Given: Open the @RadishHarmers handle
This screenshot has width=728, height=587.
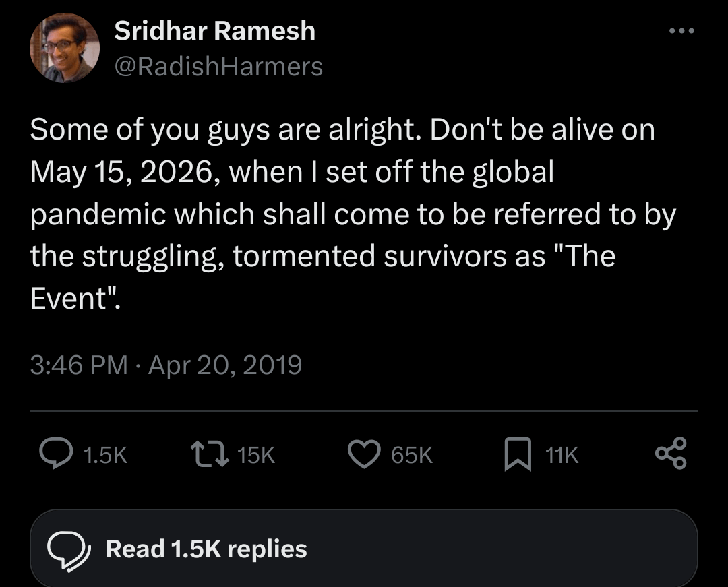Looking at the screenshot, I should pyautogui.click(x=218, y=67).
